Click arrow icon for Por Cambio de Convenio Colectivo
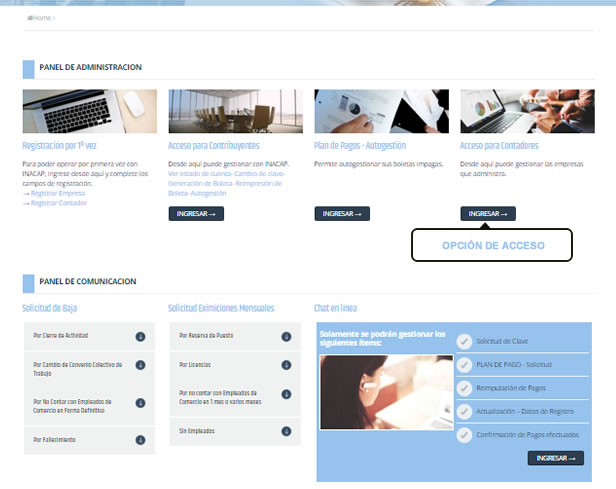This screenshot has width=616, height=489. (x=141, y=367)
